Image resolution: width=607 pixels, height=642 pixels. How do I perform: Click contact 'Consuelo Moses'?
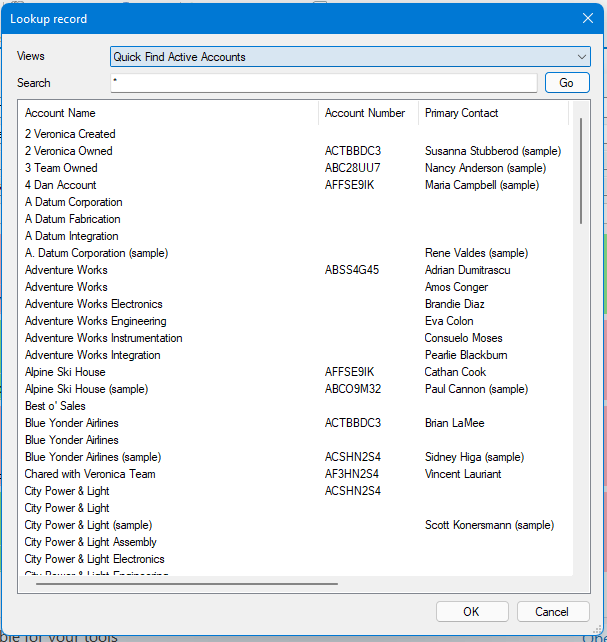pos(463,338)
